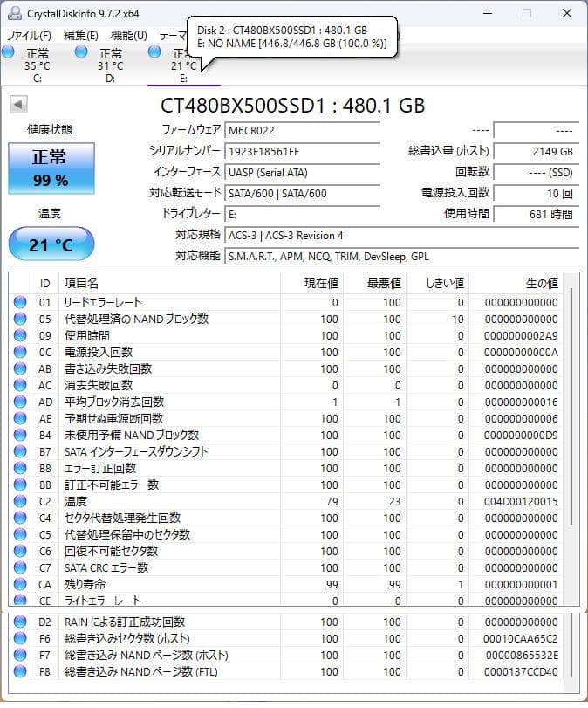
Task: Minimize the CrystalDiskInfo window
Action: [x=488, y=14]
